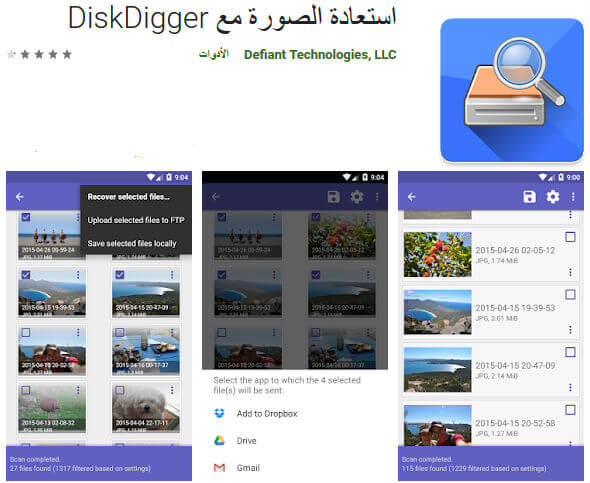Select checkbox for 2015-04-15 20-52-58 row

(x=570, y=410)
